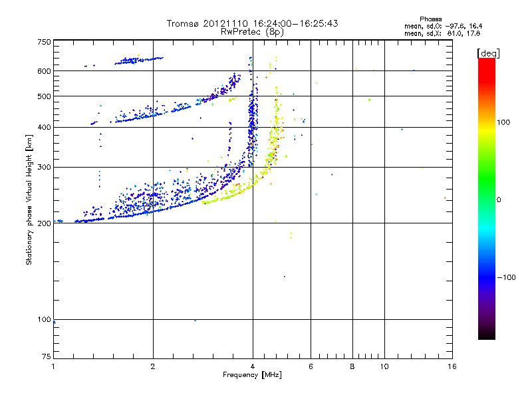
Task: Click the 'mean, sd,O: -97.6, 16.4' text
Action: tap(443, 26)
